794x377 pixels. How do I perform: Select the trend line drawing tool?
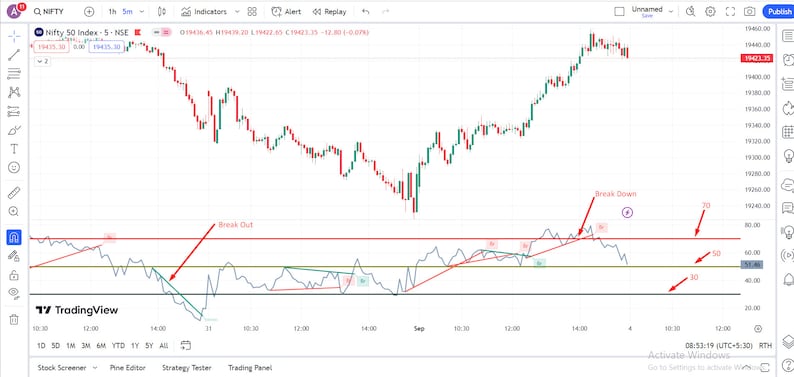14,55
